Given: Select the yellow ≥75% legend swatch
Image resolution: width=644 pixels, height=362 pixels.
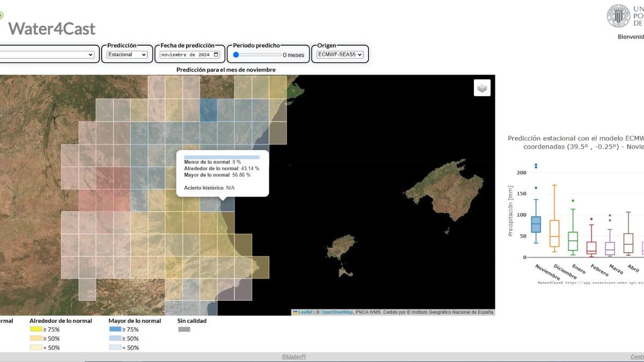Looking at the screenshot, I should [36, 329].
